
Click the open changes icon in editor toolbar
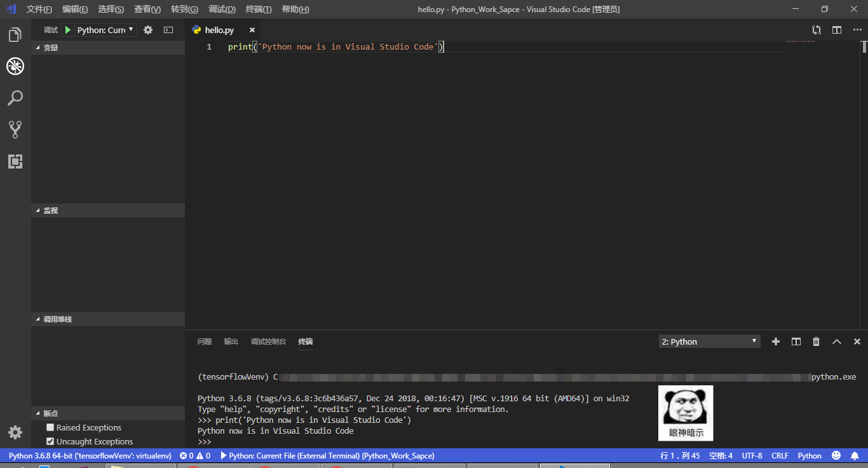point(817,30)
